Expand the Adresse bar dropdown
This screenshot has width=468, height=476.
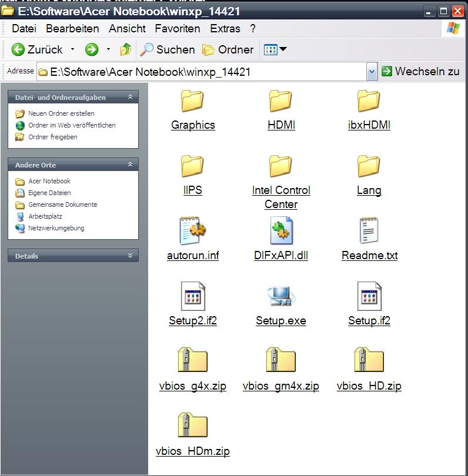click(x=372, y=72)
